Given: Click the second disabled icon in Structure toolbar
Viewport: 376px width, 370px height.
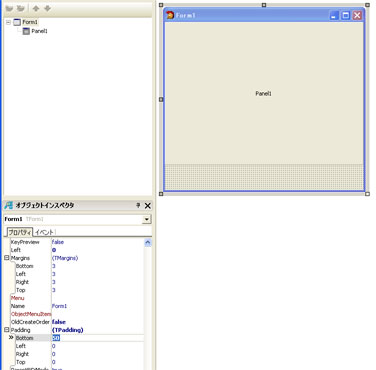Looking at the screenshot, I should pos(21,8).
